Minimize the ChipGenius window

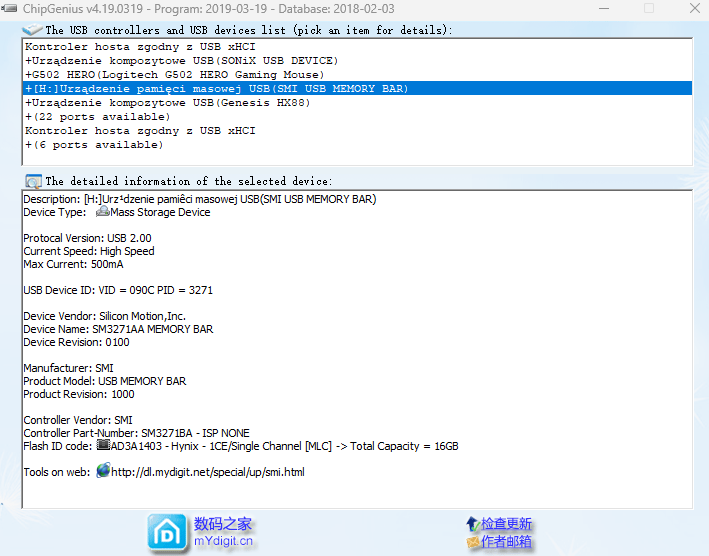point(604,8)
